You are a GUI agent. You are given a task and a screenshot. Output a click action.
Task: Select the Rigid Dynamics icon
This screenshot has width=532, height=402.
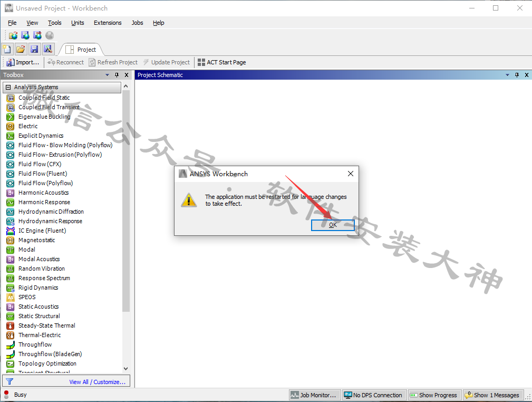11,288
